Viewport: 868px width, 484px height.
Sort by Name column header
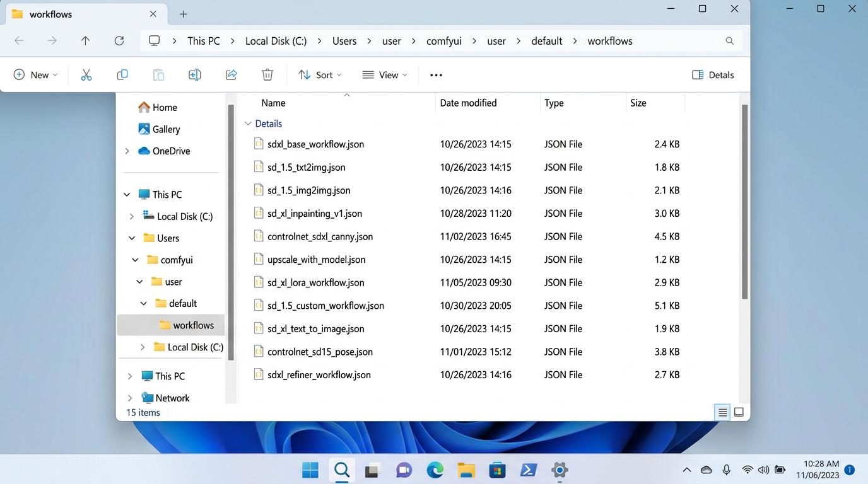[274, 103]
